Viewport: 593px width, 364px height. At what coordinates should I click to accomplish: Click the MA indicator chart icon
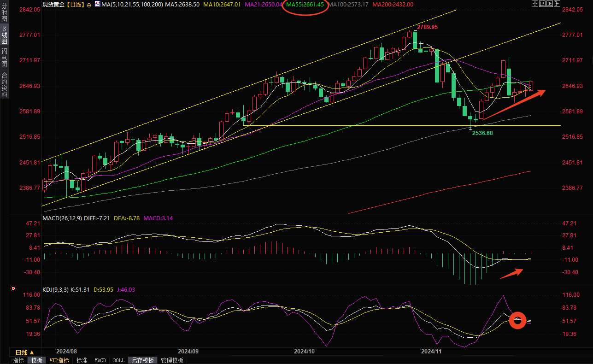[97, 4]
